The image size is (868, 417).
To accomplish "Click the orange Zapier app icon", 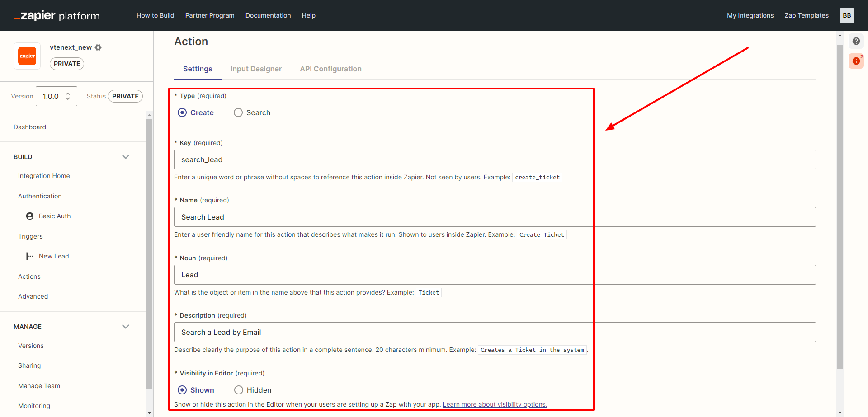I will 27,56.
